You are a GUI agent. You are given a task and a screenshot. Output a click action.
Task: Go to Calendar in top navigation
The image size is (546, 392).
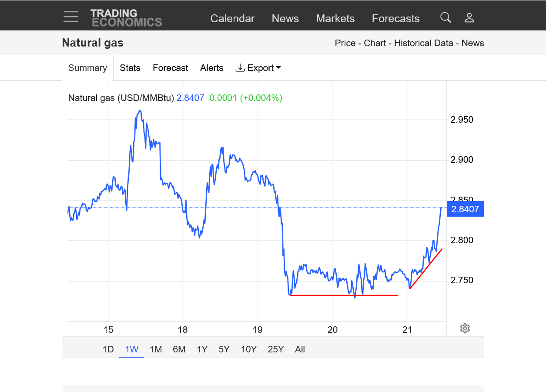232,19
